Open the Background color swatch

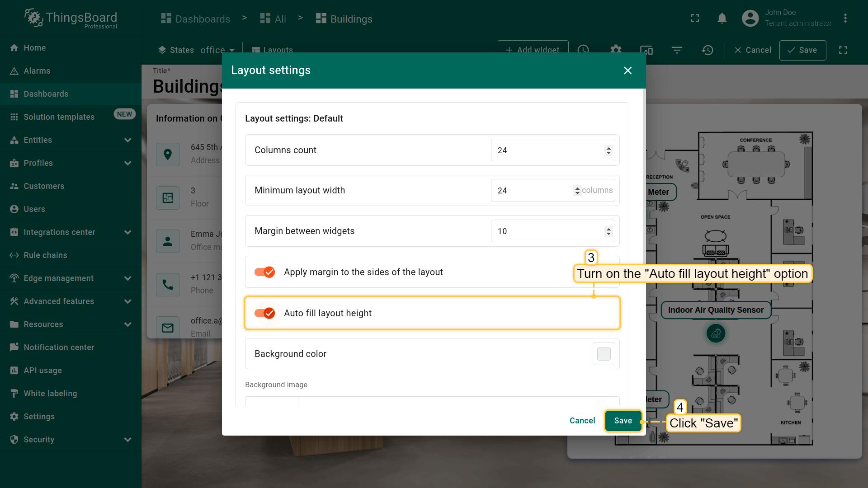click(x=604, y=354)
